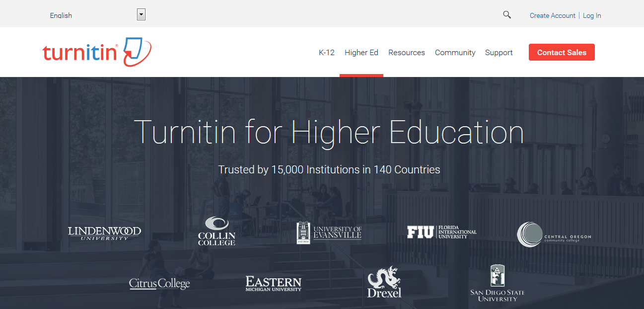Click the Drexel dragon logo
Viewport: 644px width, 309px height.
point(384,282)
